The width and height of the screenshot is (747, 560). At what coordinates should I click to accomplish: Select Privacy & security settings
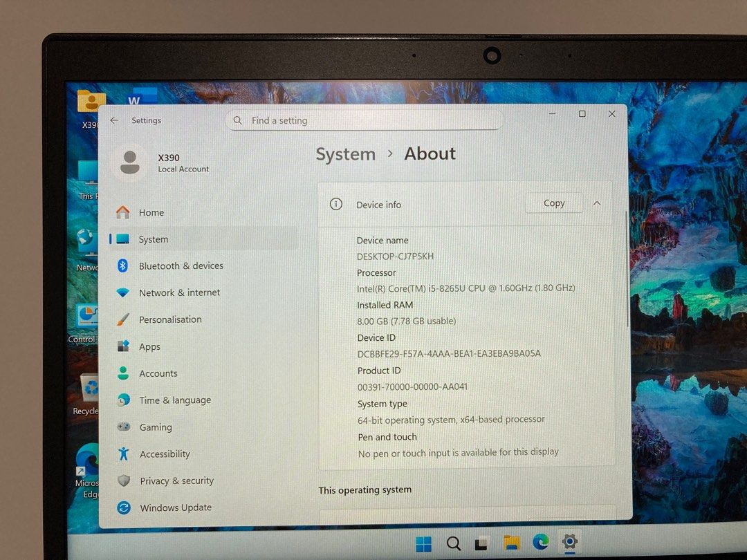click(x=176, y=480)
